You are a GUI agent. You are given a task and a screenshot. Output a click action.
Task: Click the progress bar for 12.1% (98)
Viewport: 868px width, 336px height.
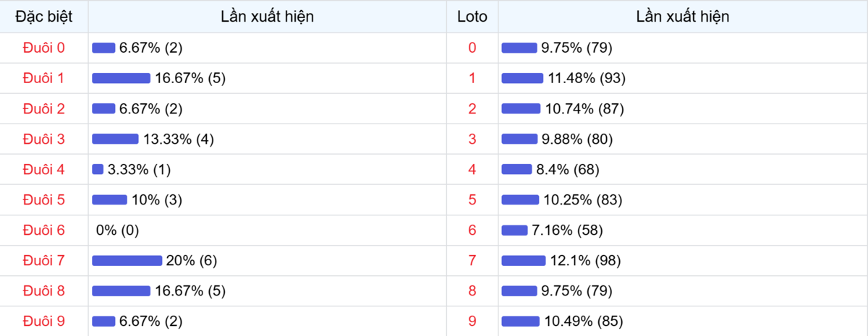click(523, 260)
